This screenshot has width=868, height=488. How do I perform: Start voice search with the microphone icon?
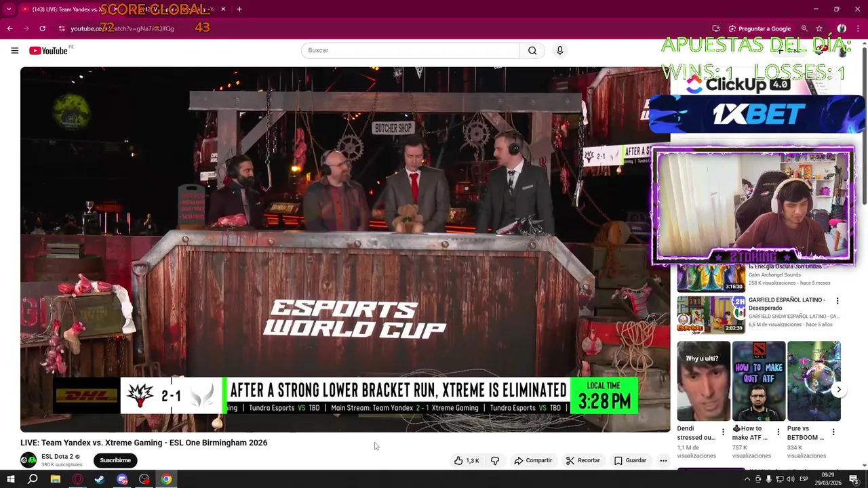559,51
